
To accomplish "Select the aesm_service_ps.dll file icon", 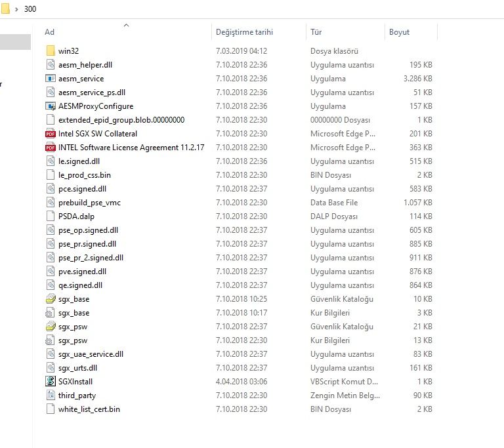I will coord(51,92).
